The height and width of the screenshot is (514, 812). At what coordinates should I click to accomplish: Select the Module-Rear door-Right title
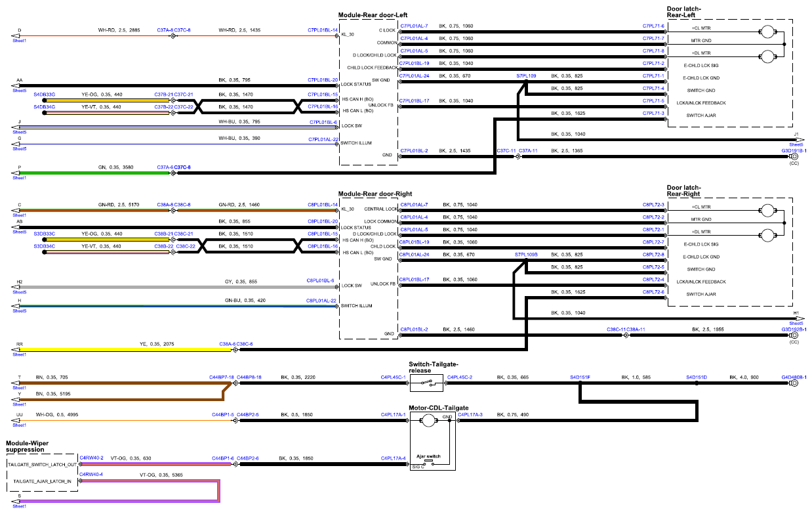(x=375, y=194)
